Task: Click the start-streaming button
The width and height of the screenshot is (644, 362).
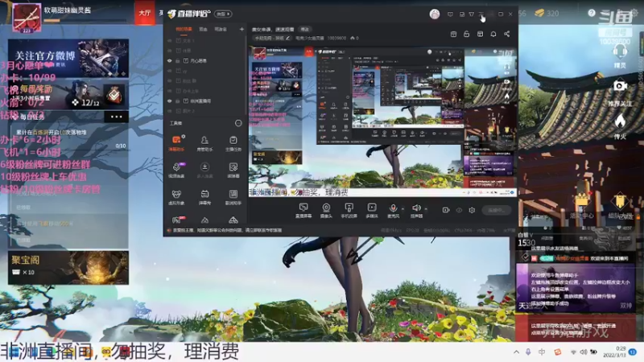Action: coord(496,210)
